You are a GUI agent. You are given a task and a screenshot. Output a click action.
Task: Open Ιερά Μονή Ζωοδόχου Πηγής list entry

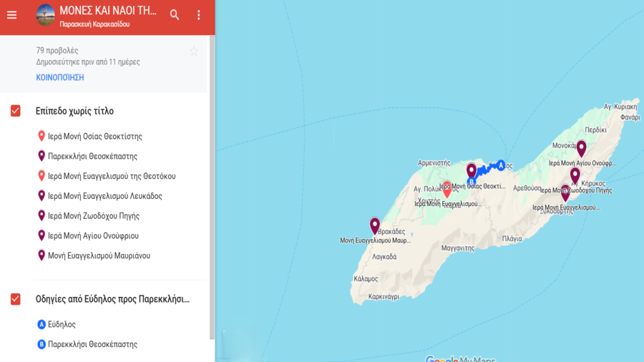click(93, 216)
